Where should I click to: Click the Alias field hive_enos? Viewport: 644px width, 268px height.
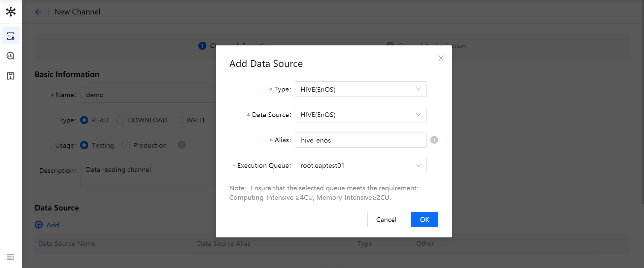361,140
